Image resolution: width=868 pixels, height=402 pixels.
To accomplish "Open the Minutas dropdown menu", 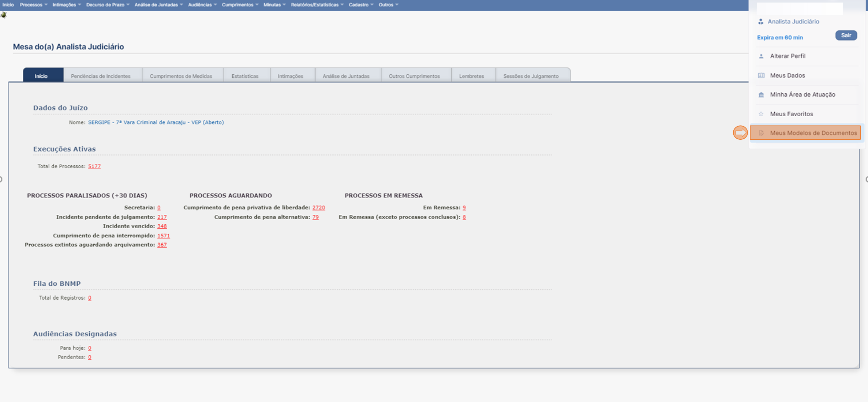I will click(274, 5).
